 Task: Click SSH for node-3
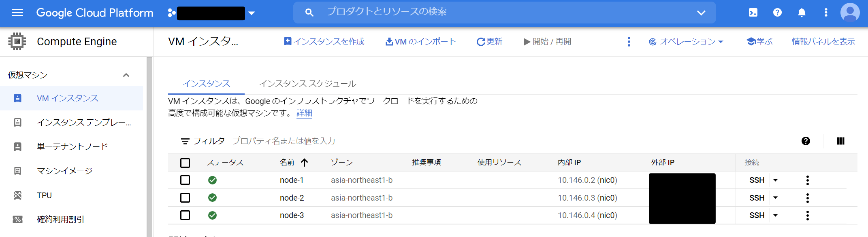click(x=757, y=215)
